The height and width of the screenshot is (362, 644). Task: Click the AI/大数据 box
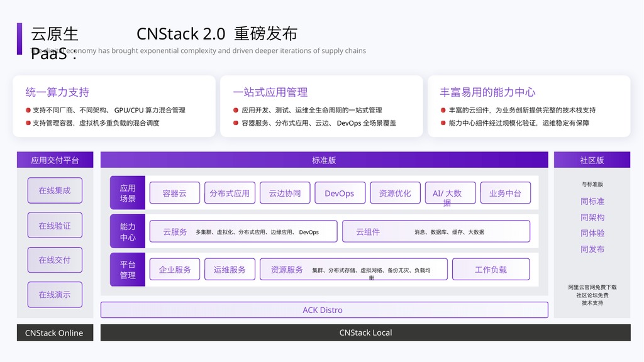tap(450, 193)
